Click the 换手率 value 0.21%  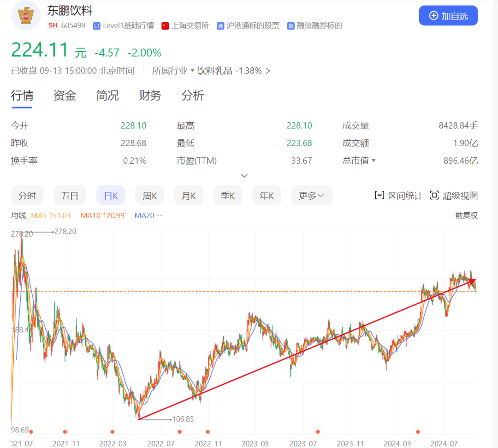point(135,161)
